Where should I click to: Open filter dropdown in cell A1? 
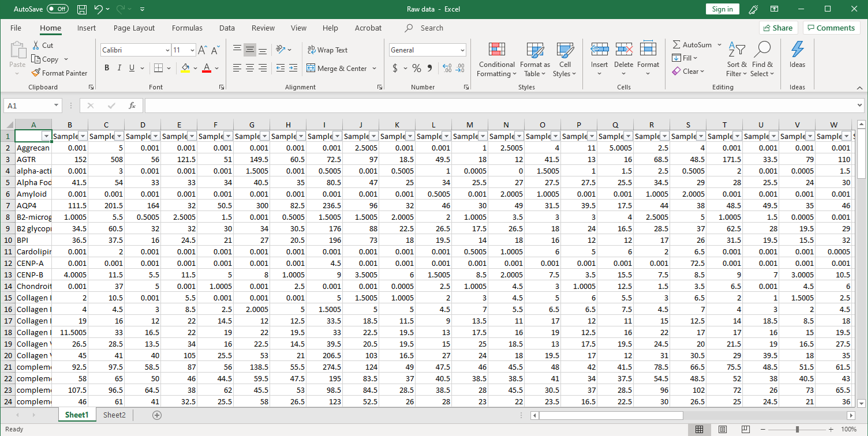coord(46,136)
